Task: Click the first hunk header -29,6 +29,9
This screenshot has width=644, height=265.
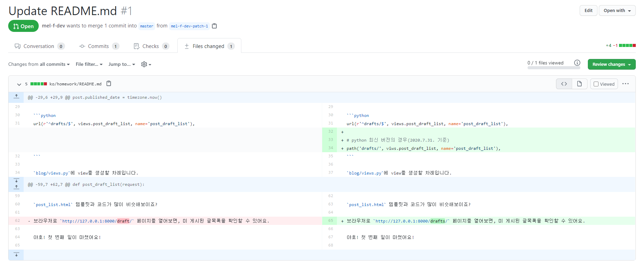Action: coord(95,97)
